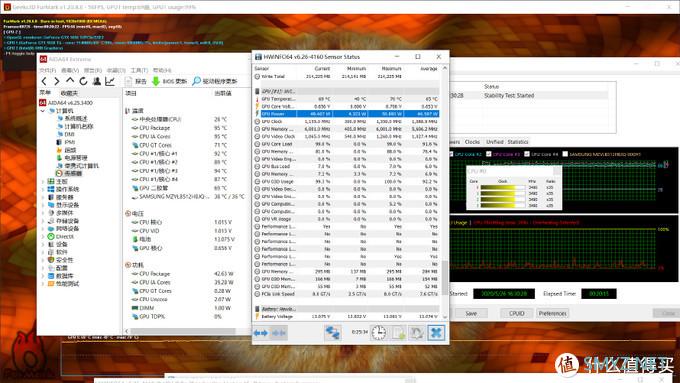Image resolution: width=680 pixels, height=383 pixels.
Task: Click the AIDA64 refresh icon
Action: click(83, 81)
